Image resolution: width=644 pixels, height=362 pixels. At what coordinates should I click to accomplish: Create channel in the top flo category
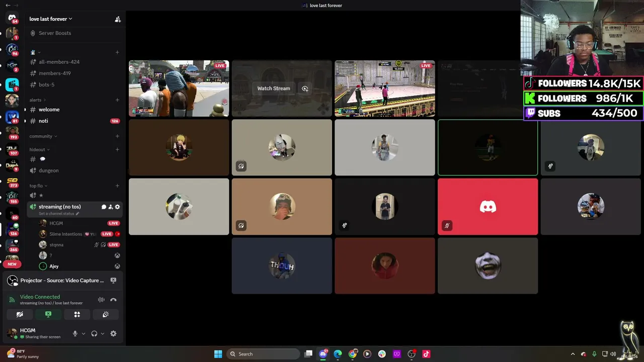pos(117,186)
